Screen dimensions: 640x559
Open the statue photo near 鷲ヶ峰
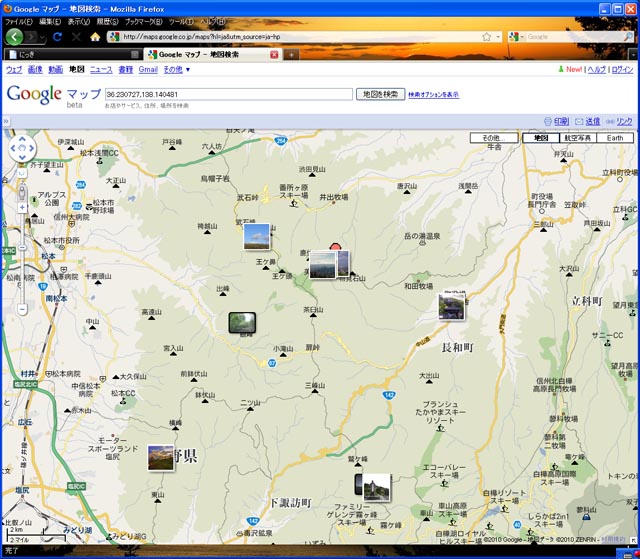377,487
